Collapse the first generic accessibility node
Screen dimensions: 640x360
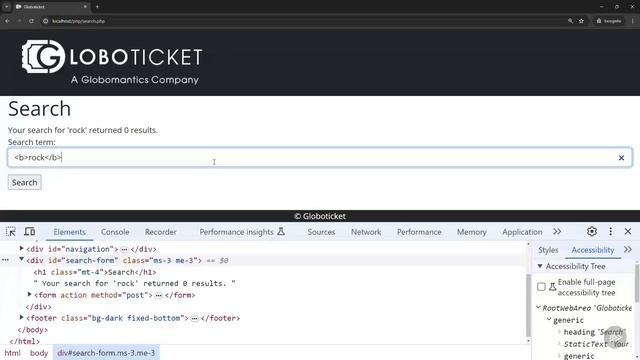(x=549, y=320)
